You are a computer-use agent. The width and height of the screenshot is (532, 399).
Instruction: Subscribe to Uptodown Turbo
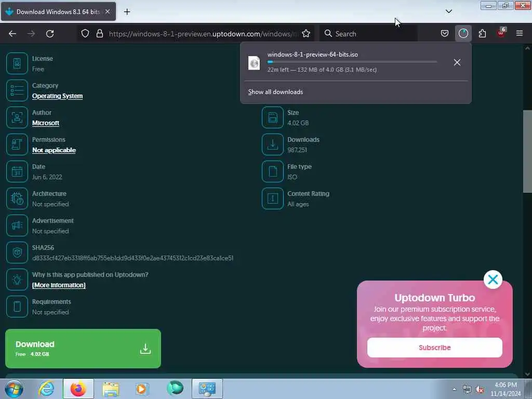(x=434, y=348)
